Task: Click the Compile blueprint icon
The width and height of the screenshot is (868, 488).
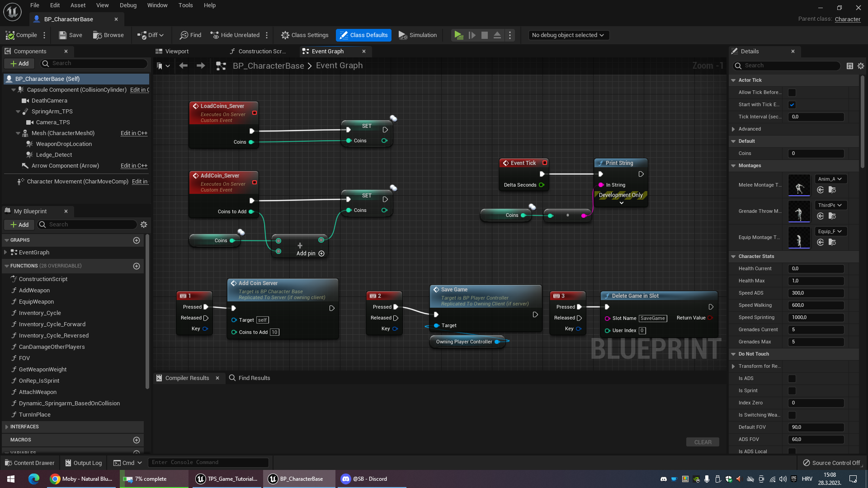Action: (x=10, y=35)
